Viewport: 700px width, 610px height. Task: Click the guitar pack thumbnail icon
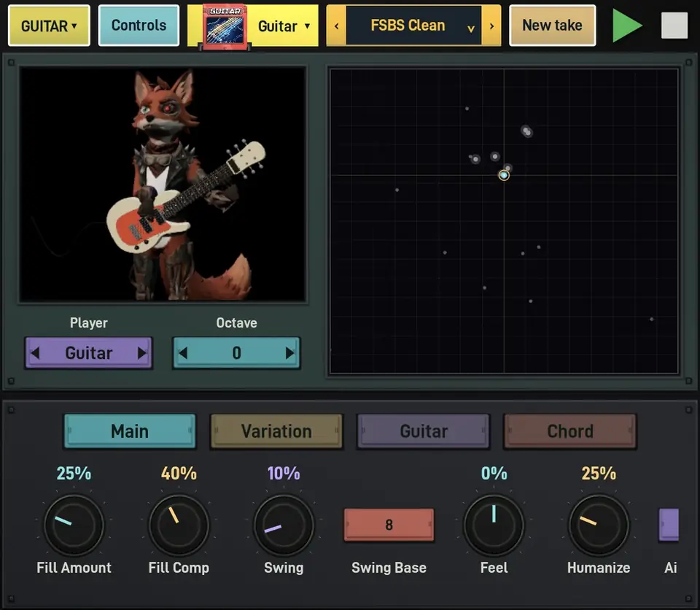(x=225, y=26)
